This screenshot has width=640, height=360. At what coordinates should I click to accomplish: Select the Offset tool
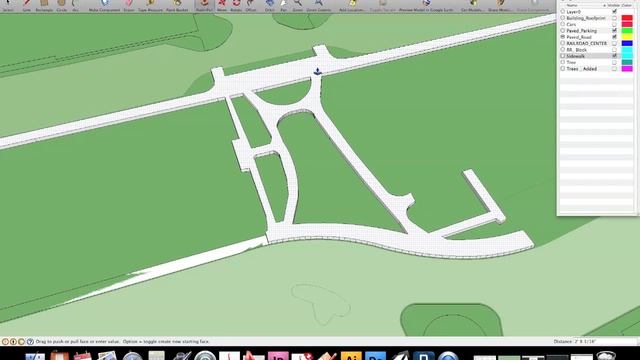(251, 5)
